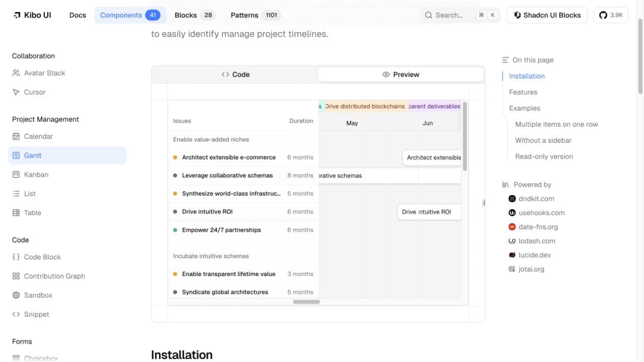The height and width of the screenshot is (362, 644).
Task: Click the Sandbox cube icon
Action: [x=16, y=295]
